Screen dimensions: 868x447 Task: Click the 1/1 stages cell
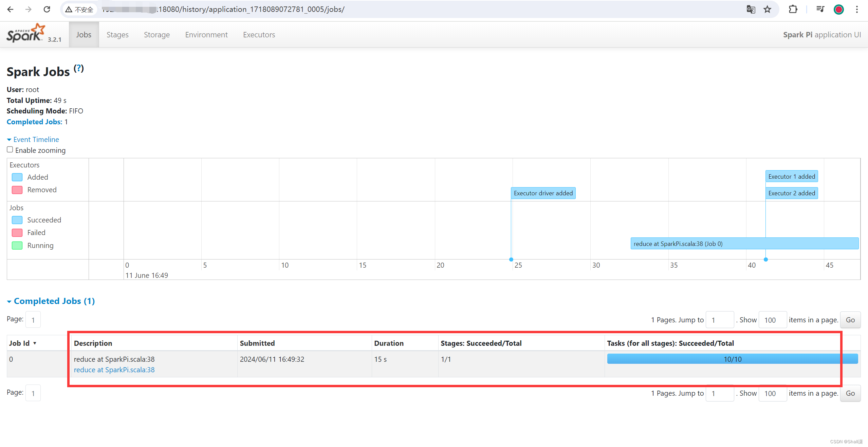tap(446, 359)
